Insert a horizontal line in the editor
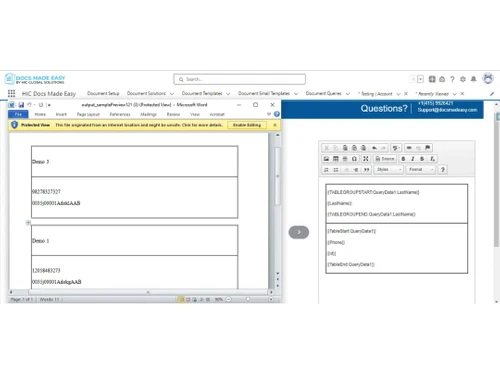500x375 pixels. click(x=345, y=159)
